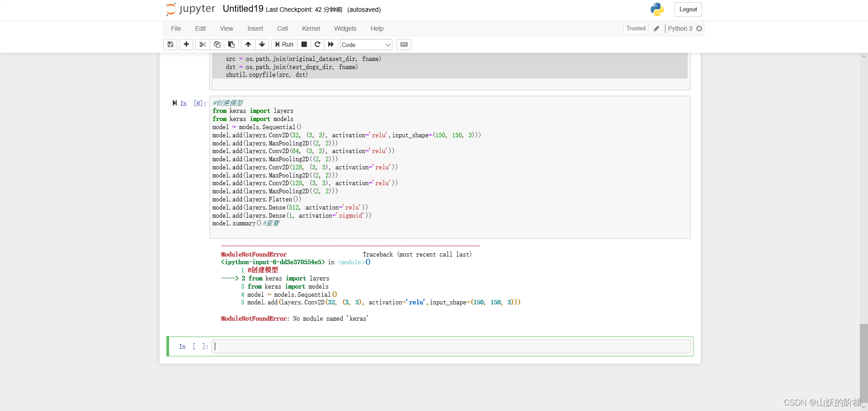Viewport: 868px width, 411px height.
Task: Click the 'dst = os.path.join' code line
Action: [292, 67]
